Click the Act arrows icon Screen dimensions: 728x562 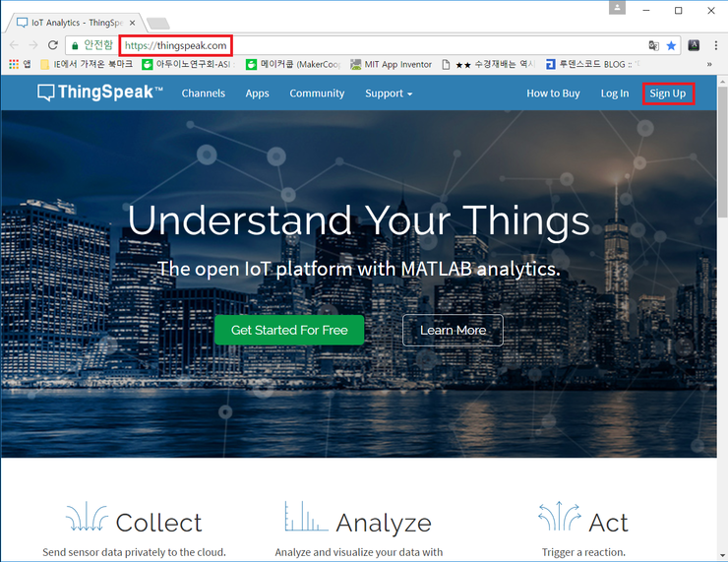560,516
